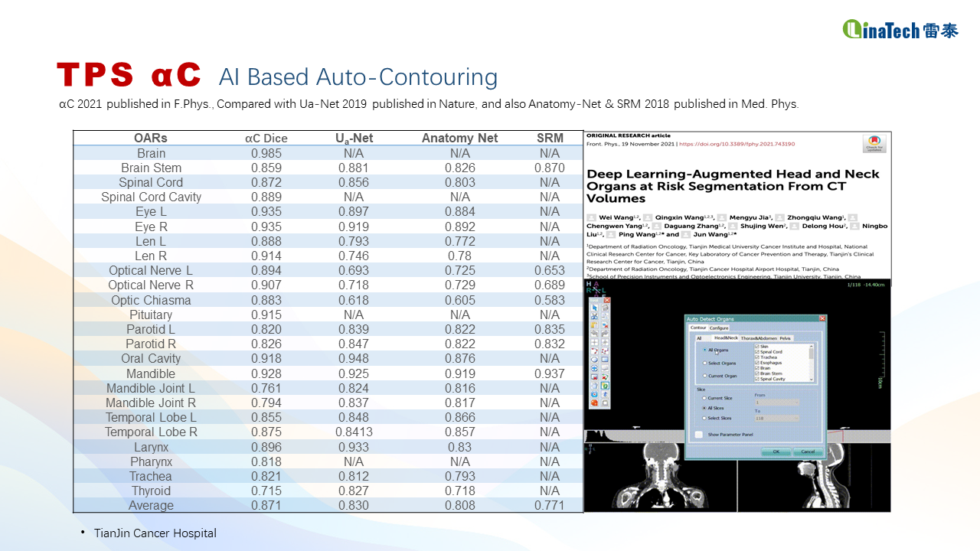980x551 pixels.
Task: Click the undo arrow in toolbox
Action: pos(595,333)
